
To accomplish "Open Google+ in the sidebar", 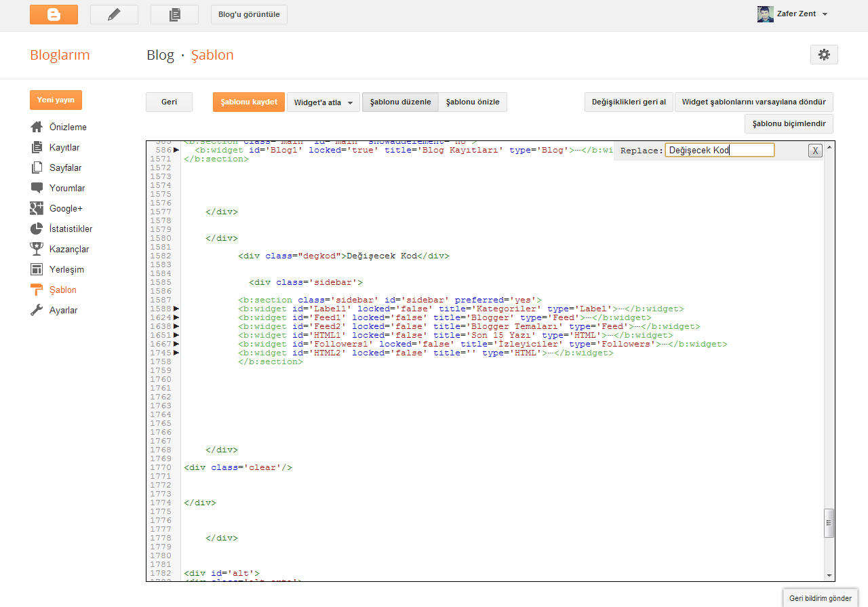I will (66, 208).
